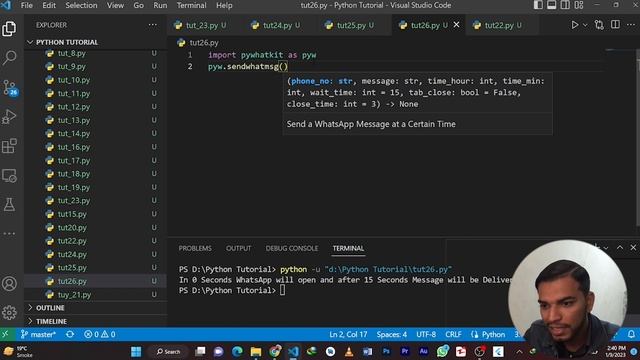Viewport: 640px width, 360px height.
Task: Open errors and warnings count in status bar
Action: coord(100,334)
